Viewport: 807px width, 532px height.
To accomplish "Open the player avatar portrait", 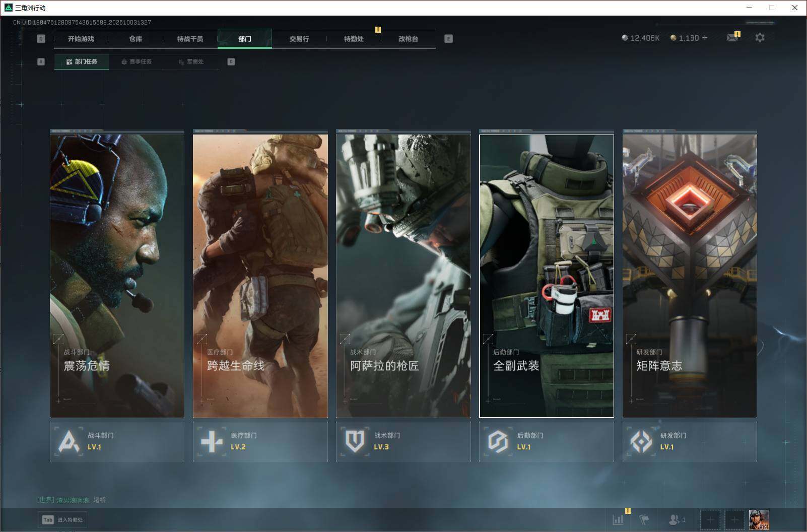I will [759, 519].
